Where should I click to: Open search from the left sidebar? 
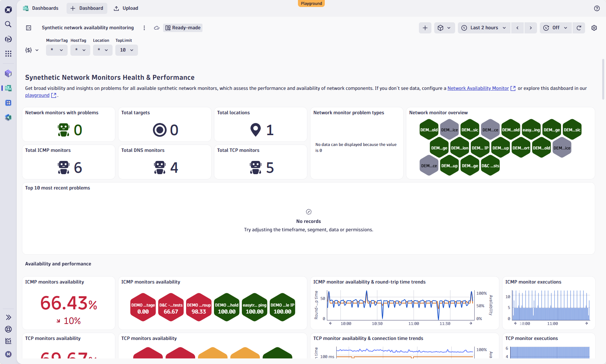(x=8, y=24)
